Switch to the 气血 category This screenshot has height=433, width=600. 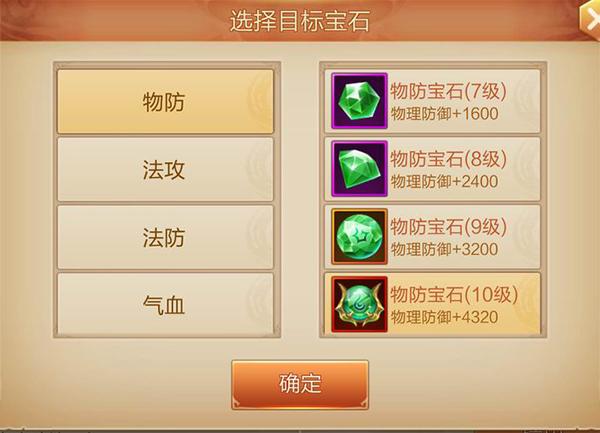pyautogui.click(x=165, y=305)
